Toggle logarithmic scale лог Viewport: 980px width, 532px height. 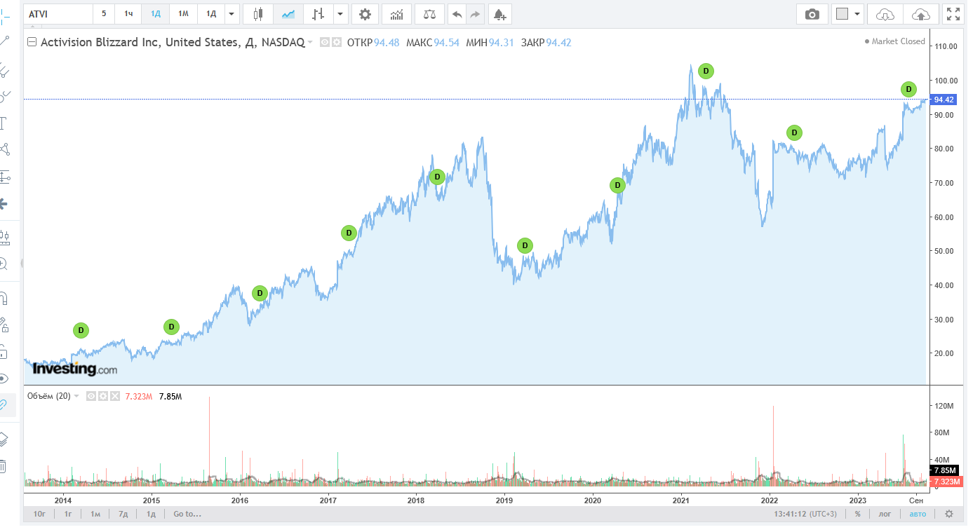pyautogui.click(x=885, y=514)
